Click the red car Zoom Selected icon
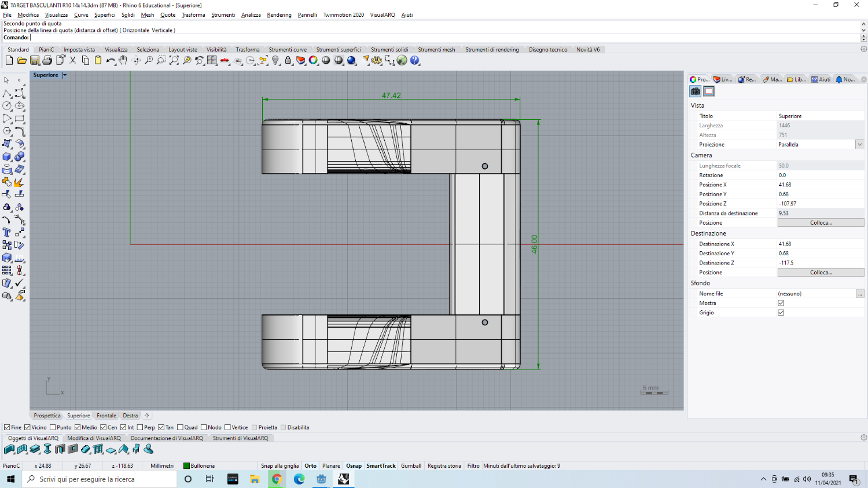The image size is (868, 488). pyautogui.click(x=225, y=60)
